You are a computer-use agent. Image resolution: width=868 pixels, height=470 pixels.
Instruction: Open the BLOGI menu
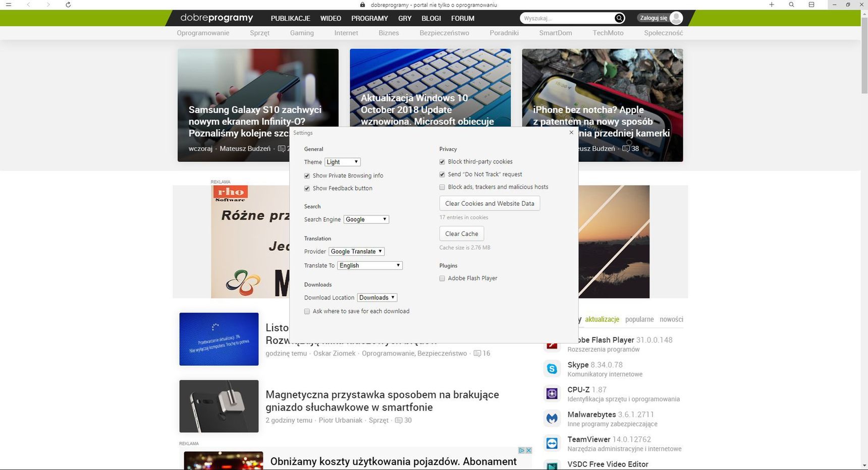(431, 18)
